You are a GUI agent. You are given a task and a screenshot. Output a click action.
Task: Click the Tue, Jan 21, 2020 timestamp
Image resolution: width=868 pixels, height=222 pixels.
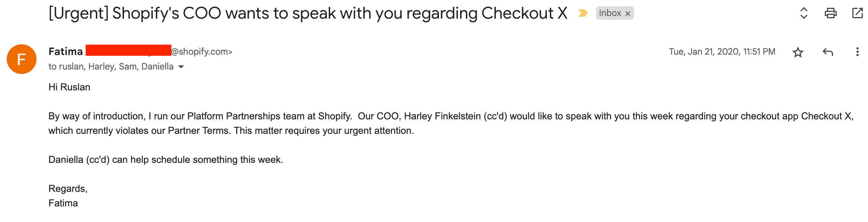[722, 52]
